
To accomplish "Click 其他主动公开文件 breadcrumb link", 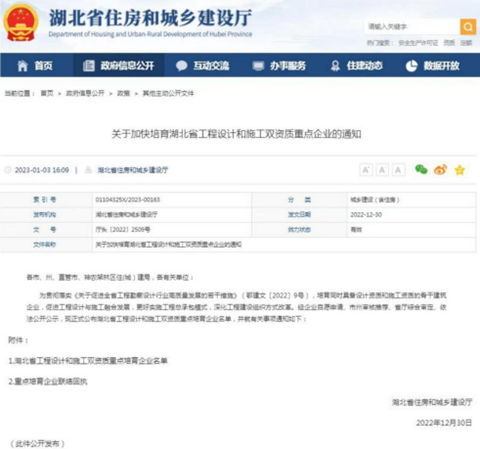I will tap(168, 93).
